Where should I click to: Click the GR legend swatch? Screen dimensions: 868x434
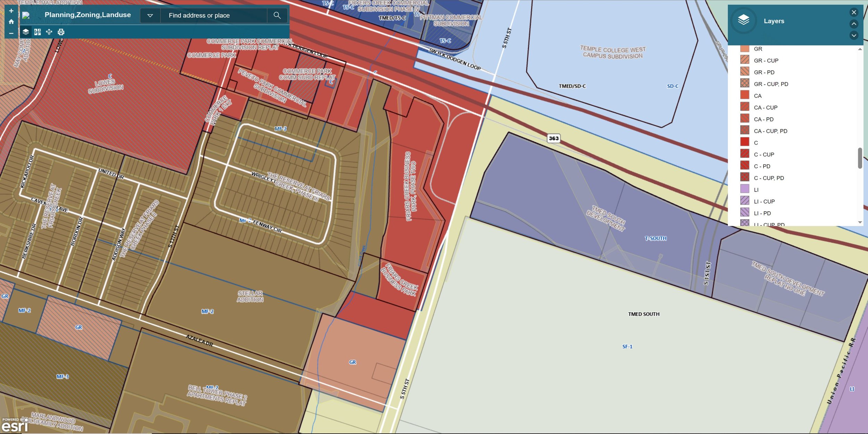(745, 49)
